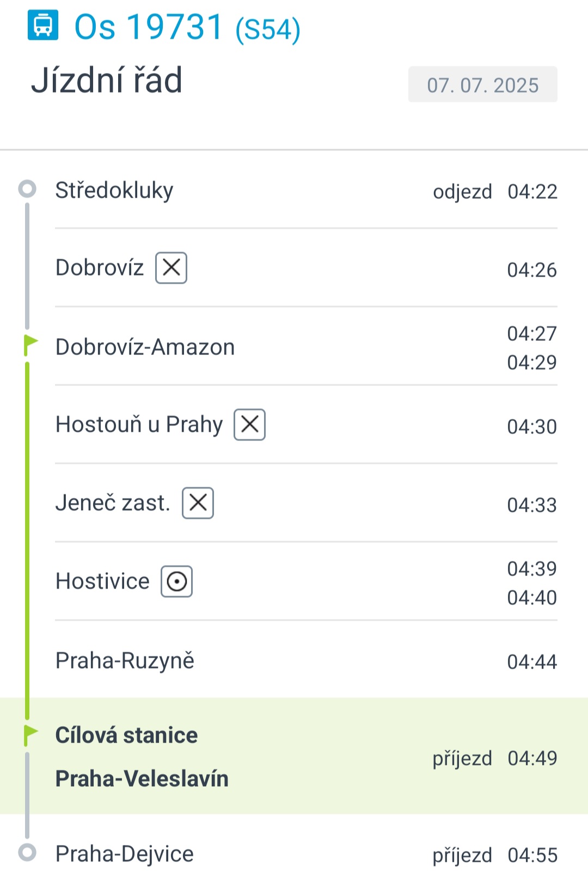Click request-stop icon next to Dobrovíz
Image resolution: width=588 pixels, height=888 pixels.
[171, 268]
